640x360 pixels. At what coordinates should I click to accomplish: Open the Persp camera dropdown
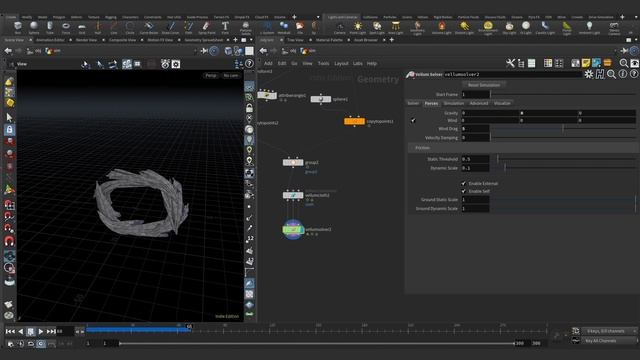point(211,76)
